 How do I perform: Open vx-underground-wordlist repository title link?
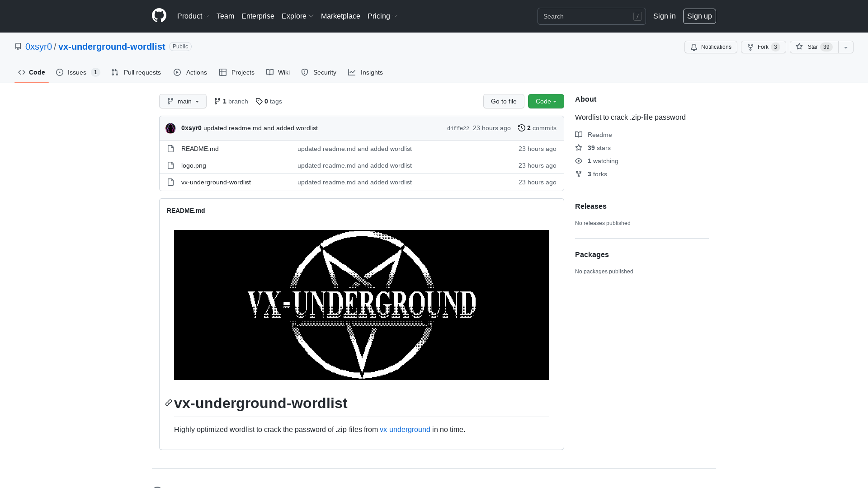point(112,47)
